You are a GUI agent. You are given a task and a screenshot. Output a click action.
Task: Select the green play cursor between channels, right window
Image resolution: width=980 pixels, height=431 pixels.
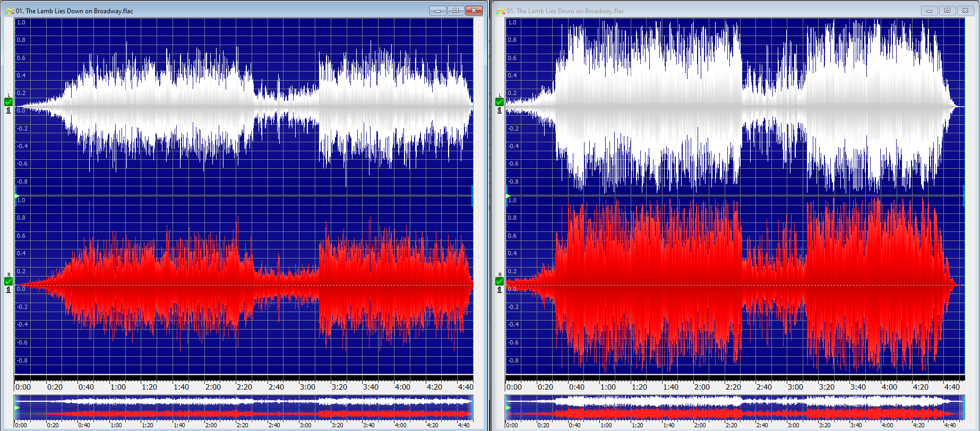pos(508,196)
